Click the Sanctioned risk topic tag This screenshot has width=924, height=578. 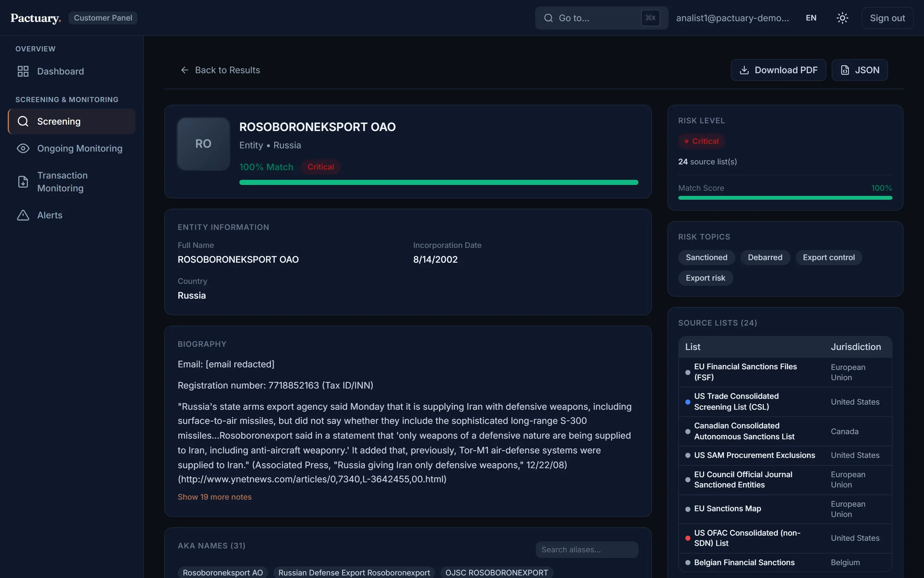pyautogui.click(x=706, y=257)
